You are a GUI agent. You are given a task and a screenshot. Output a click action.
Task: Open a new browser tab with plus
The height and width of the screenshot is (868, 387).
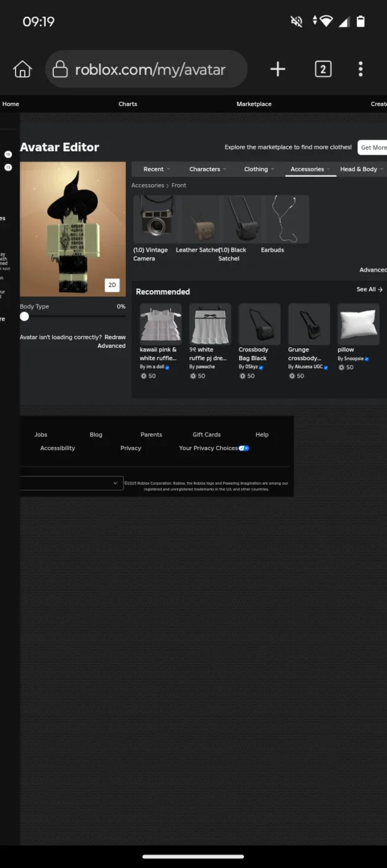click(x=278, y=69)
